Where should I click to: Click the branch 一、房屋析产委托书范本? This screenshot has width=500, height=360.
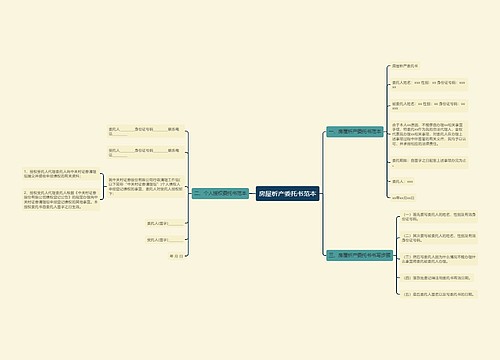coord(355,132)
